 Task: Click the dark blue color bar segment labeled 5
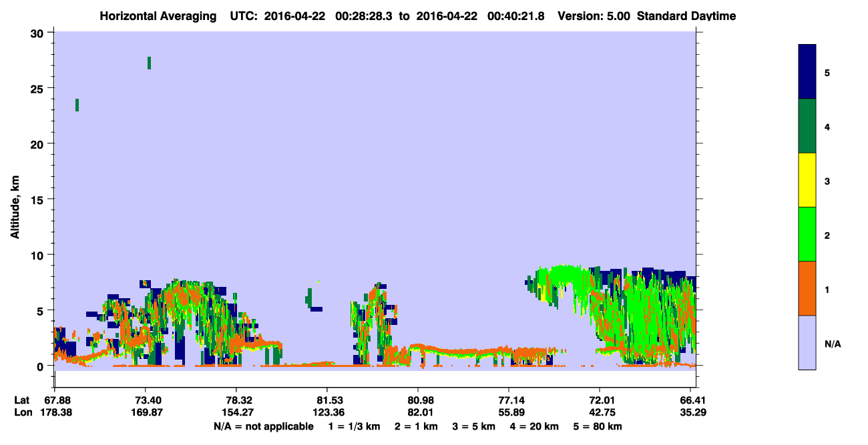[x=807, y=72]
